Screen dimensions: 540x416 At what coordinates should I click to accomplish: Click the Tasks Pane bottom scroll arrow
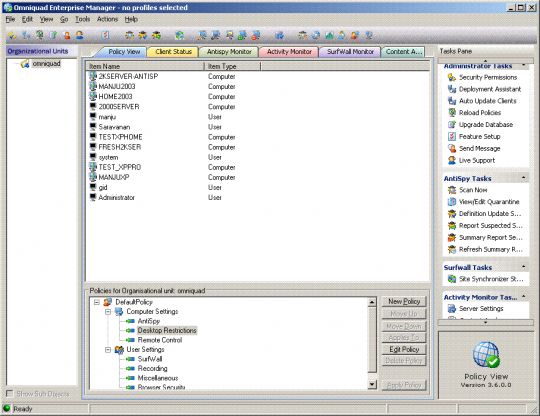coord(486,323)
